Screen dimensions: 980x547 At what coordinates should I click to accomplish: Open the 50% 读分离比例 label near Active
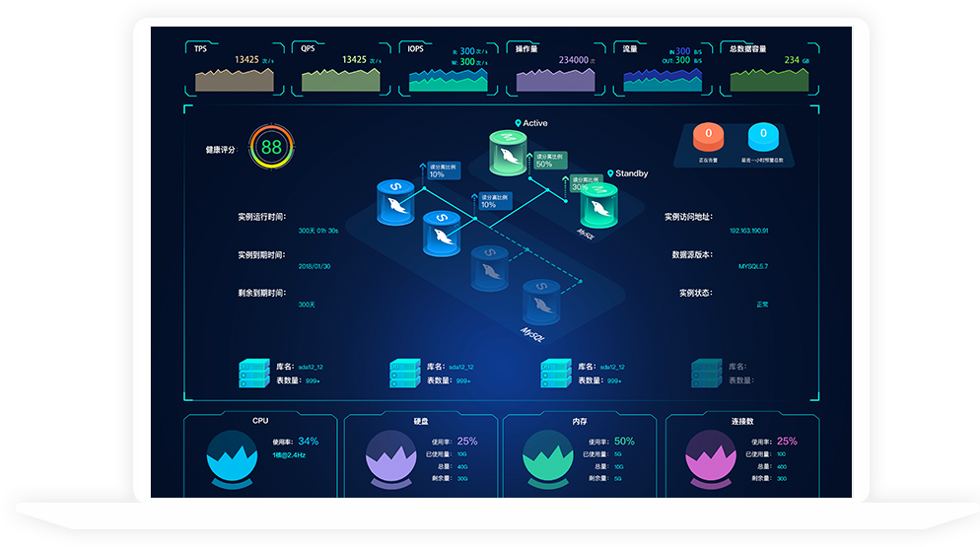click(549, 161)
